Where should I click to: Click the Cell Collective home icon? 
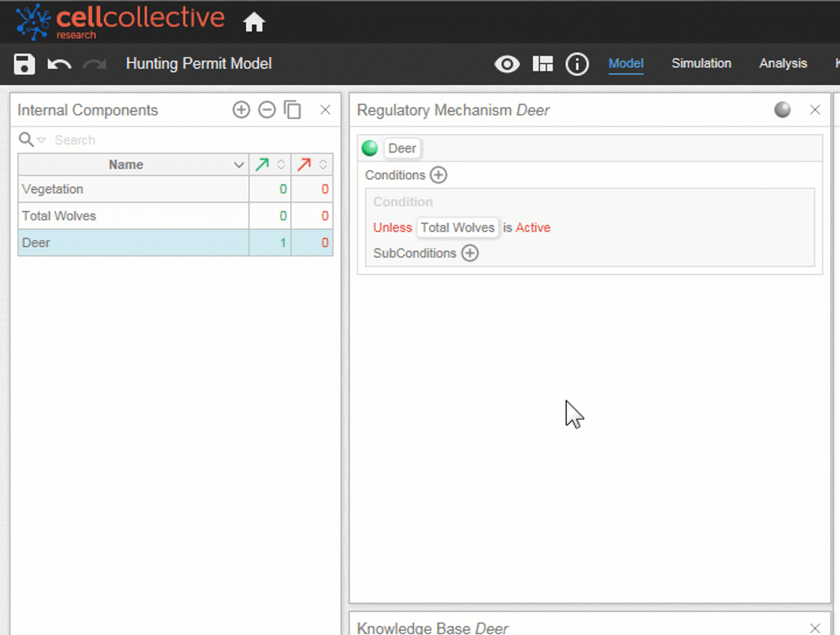click(x=254, y=22)
